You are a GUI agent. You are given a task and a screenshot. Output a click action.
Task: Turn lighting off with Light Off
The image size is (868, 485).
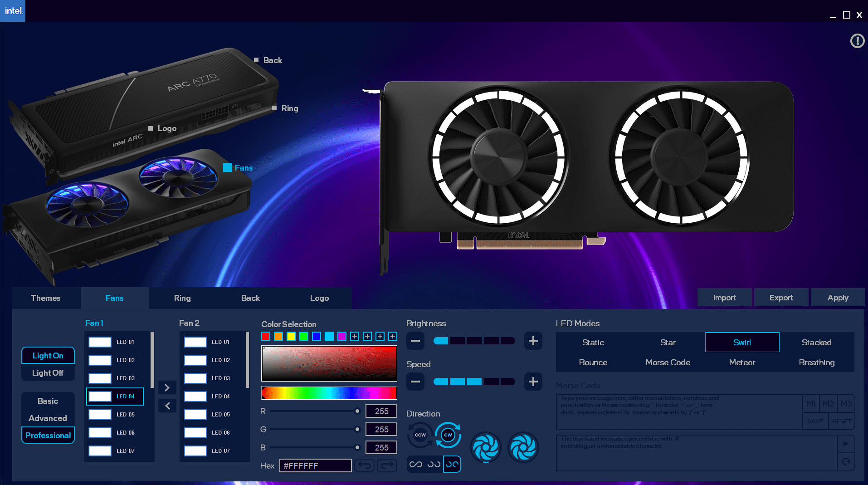(48, 372)
